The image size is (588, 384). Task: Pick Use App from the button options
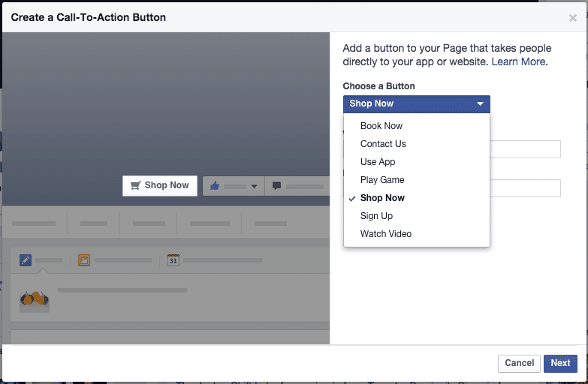[x=378, y=162]
